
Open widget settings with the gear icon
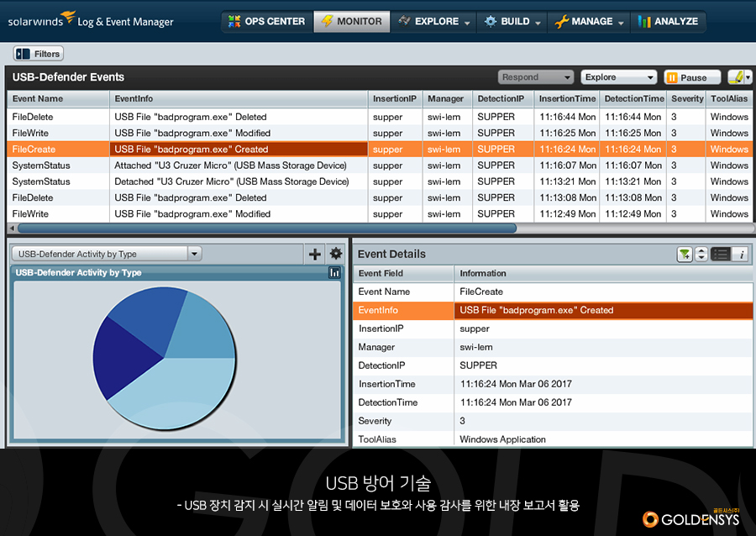point(335,254)
